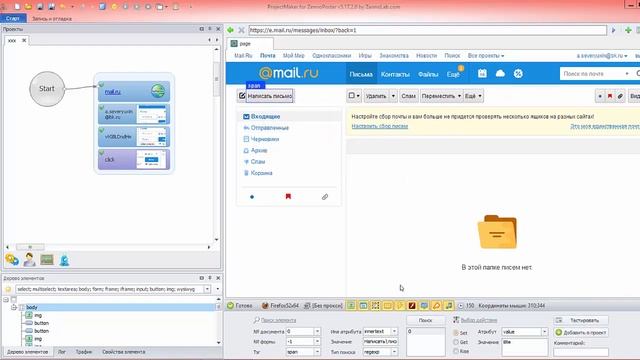This screenshot has height=360, width=640.
Task: Click the red pencil icon in status toolbar
Action: point(412,305)
